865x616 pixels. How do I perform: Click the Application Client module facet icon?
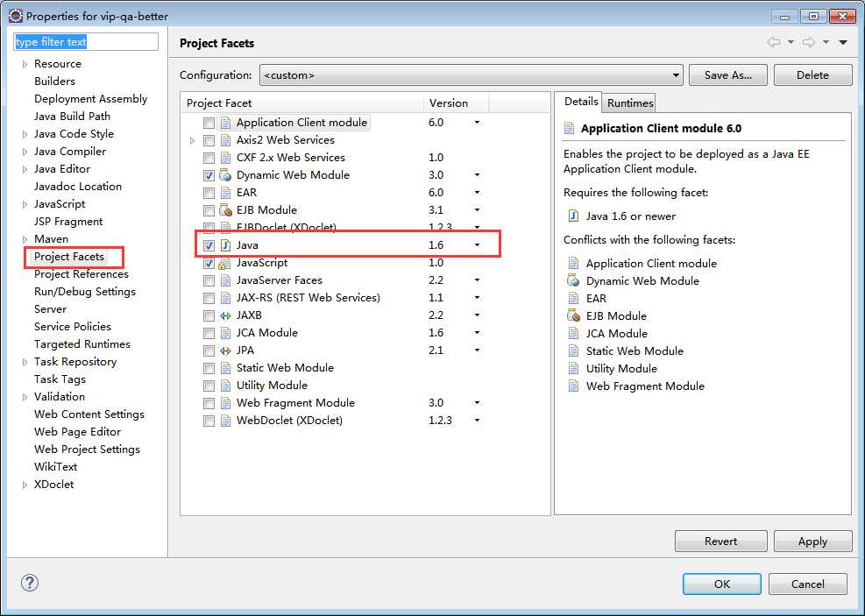coord(225,123)
